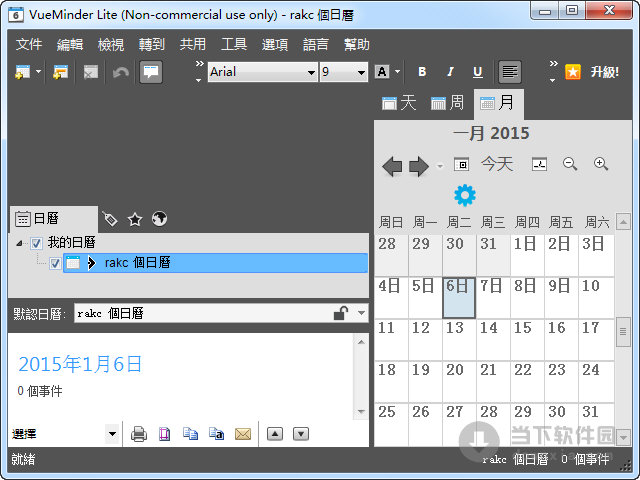This screenshot has height=480, width=640.
Task: Open the 文件 menu
Action: 29,44
